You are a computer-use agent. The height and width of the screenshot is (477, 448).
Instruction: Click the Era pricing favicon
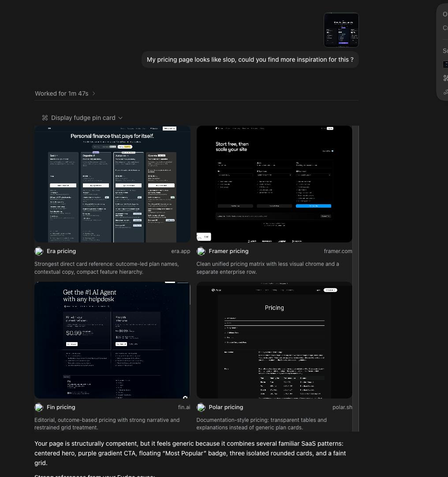coord(39,251)
